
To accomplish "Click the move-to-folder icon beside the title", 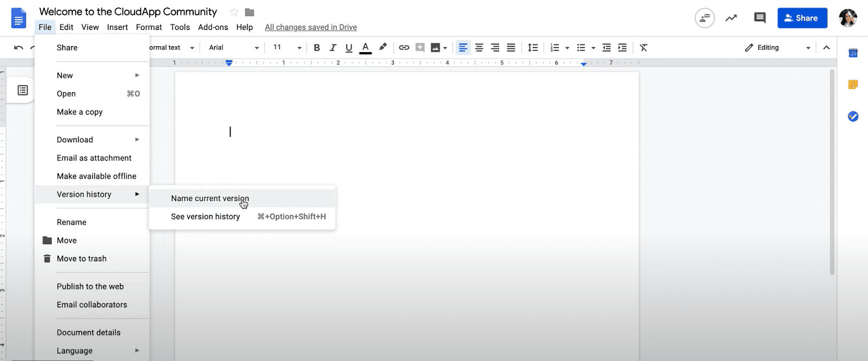I will pos(250,12).
